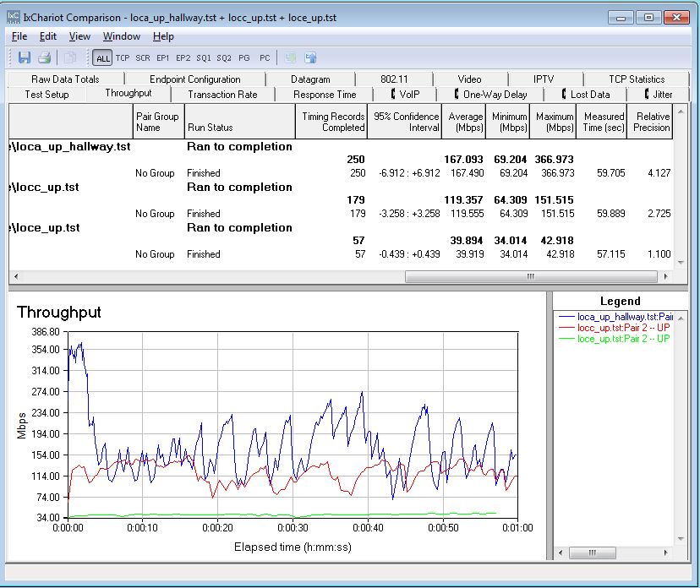Image resolution: width=700 pixels, height=588 pixels.
Task: Toggle the SCR filter button
Action: [143, 58]
